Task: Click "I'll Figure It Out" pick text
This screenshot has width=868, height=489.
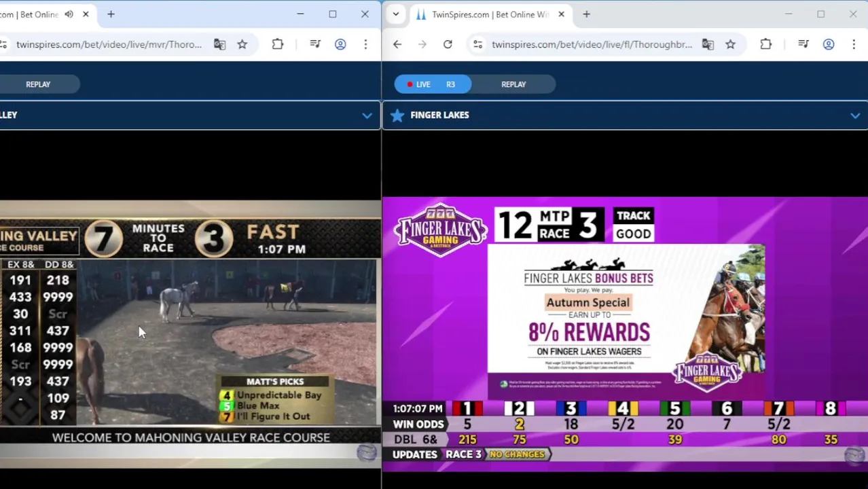Action: 273,416
